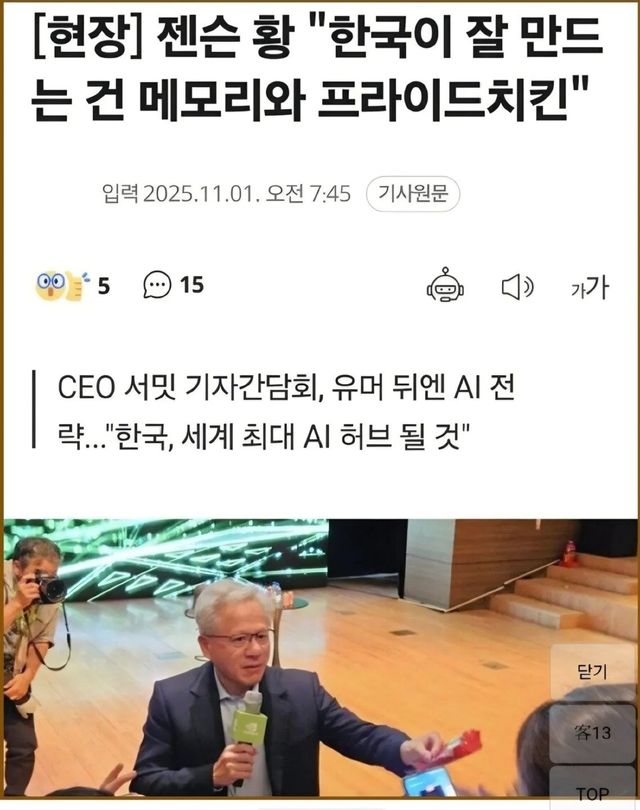Tap the 客13 floating button
This screenshot has height=810, width=640.
point(592,733)
